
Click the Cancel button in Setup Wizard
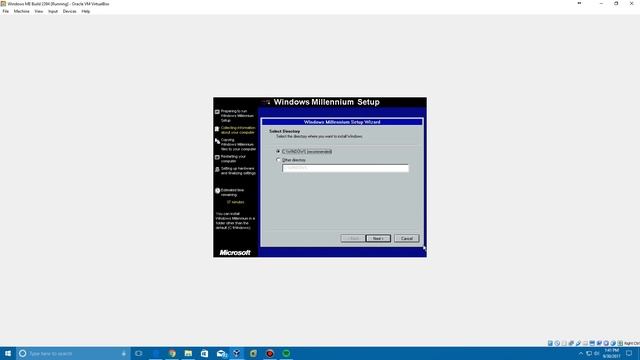tap(407, 238)
